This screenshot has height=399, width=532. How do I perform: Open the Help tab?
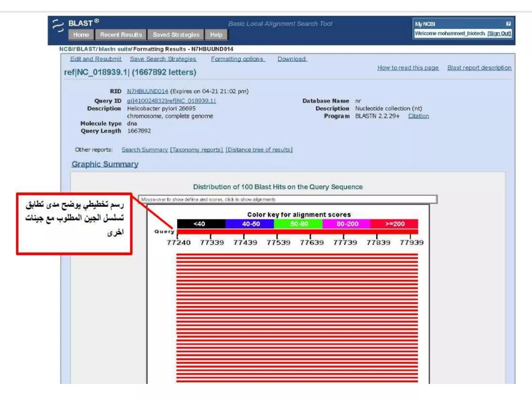pyautogui.click(x=216, y=35)
